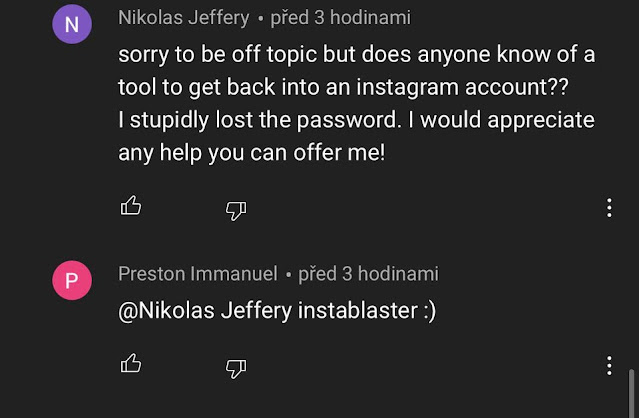
Task: Open Nikolas Jeffery's purple N avatar
Action: coord(70,26)
